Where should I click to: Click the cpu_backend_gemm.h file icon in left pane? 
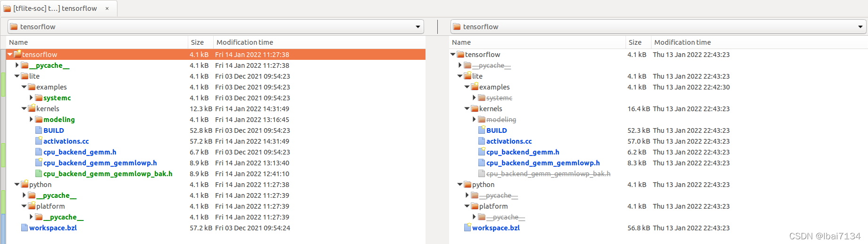(39, 152)
